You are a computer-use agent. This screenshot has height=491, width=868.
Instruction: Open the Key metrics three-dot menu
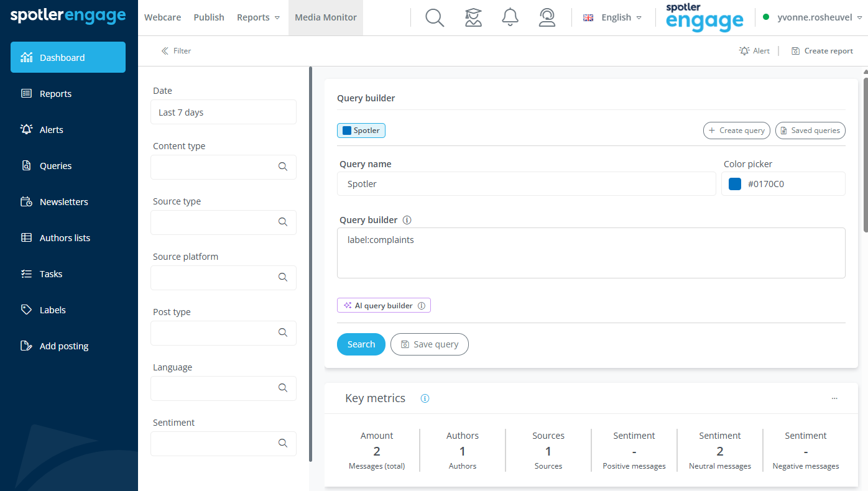click(x=834, y=398)
